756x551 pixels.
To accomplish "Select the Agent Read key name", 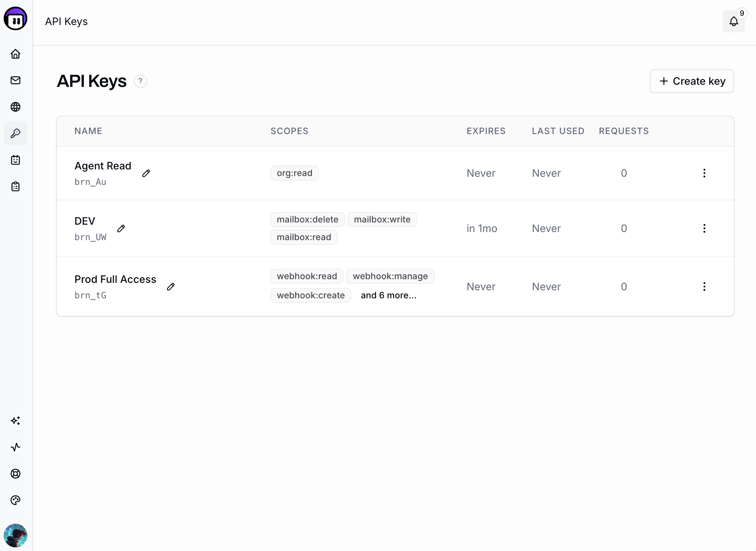I will [x=103, y=166].
